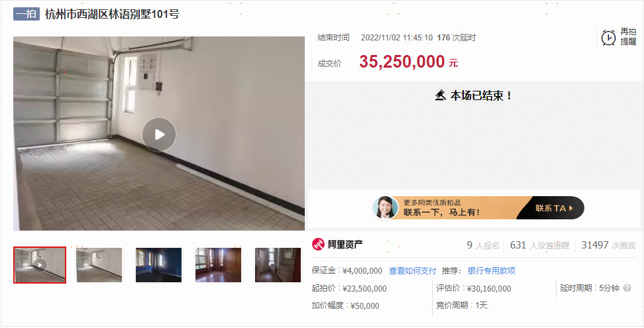Open the 银行专用款项 link

coord(491,271)
